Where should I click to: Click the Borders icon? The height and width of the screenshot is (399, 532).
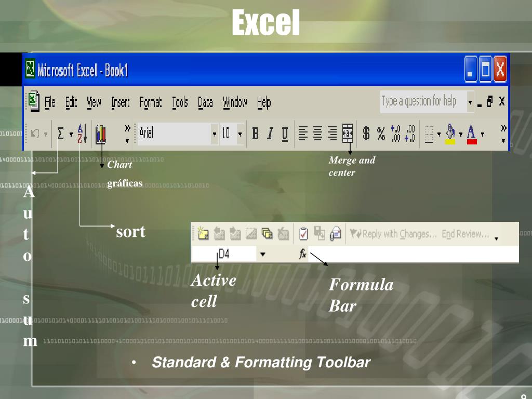tap(429, 134)
